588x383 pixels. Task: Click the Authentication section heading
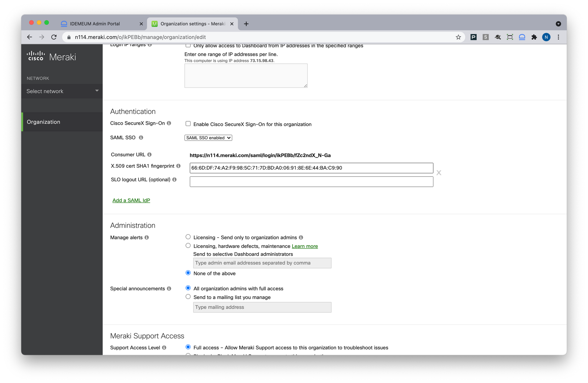click(133, 112)
